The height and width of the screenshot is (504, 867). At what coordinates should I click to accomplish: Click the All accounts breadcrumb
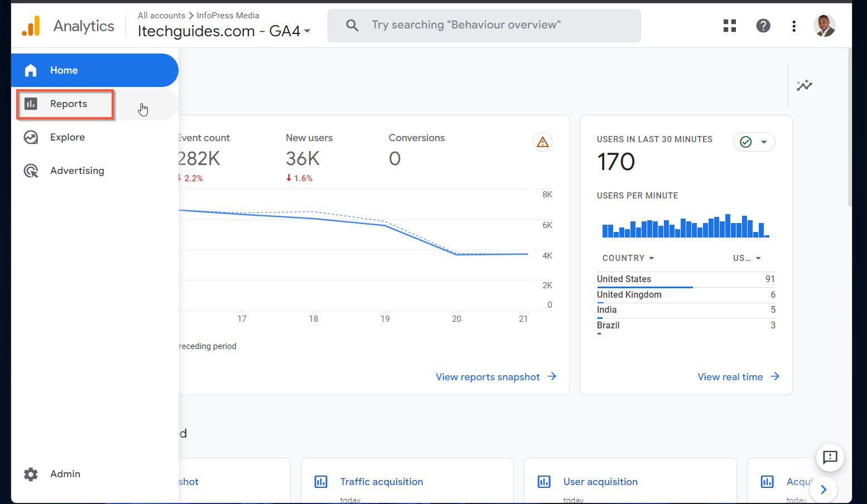(x=161, y=16)
